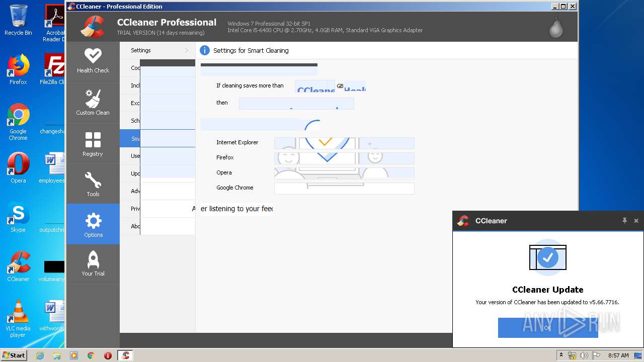644x362 pixels.
Task: Open VLC media player desktop shortcut
Action: click(x=18, y=319)
